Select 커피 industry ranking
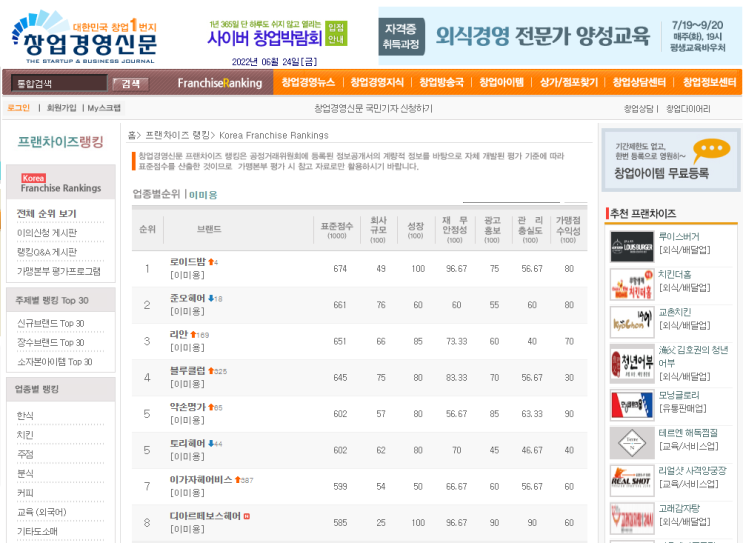 [25, 493]
